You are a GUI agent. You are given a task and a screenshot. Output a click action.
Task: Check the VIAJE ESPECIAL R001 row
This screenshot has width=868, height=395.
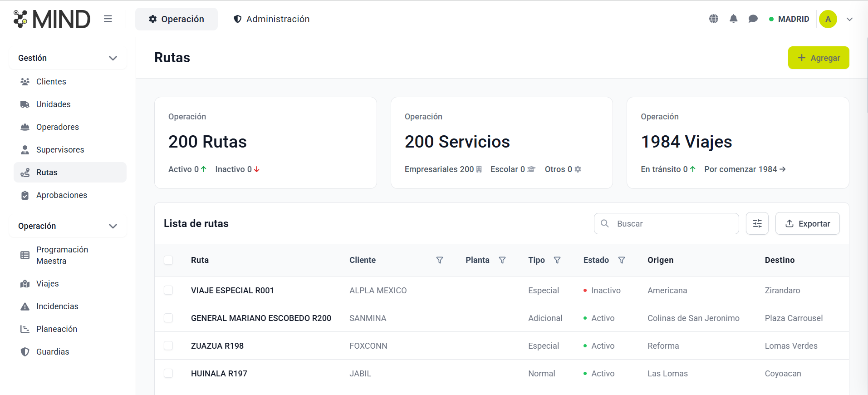(x=168, y=291)
